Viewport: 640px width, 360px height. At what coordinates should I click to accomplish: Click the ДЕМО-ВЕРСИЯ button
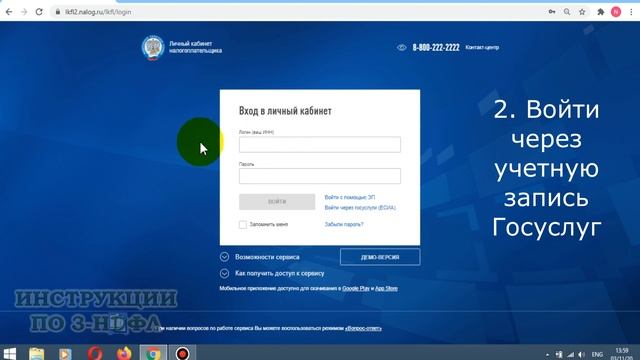click(x=380, y=257)
